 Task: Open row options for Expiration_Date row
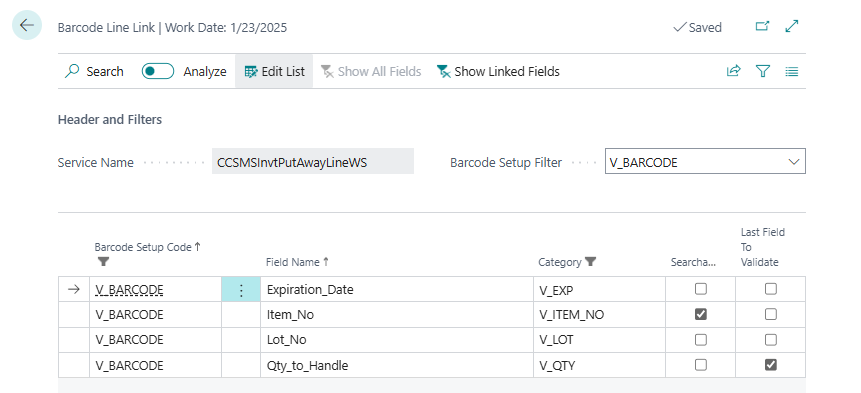pos(241,289)
